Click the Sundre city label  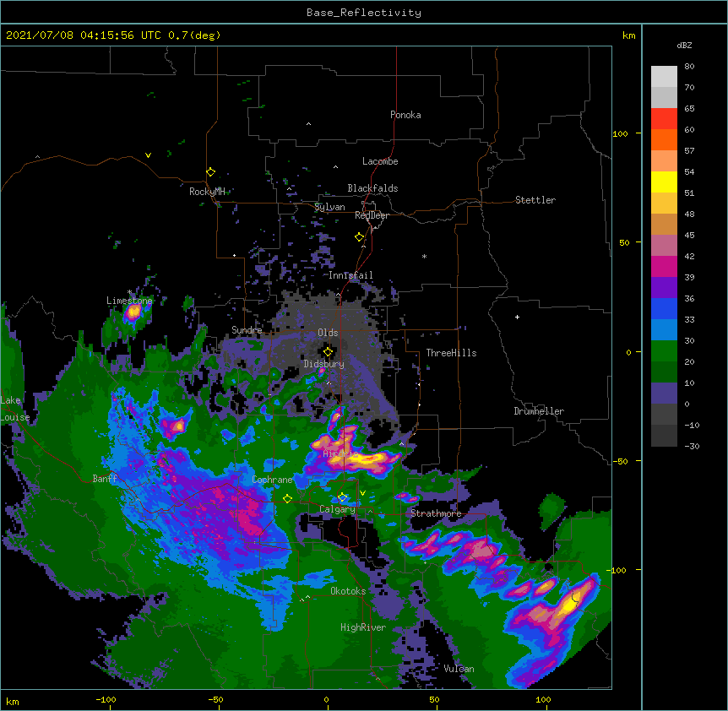pyautogui.click(x=247, y=330)
